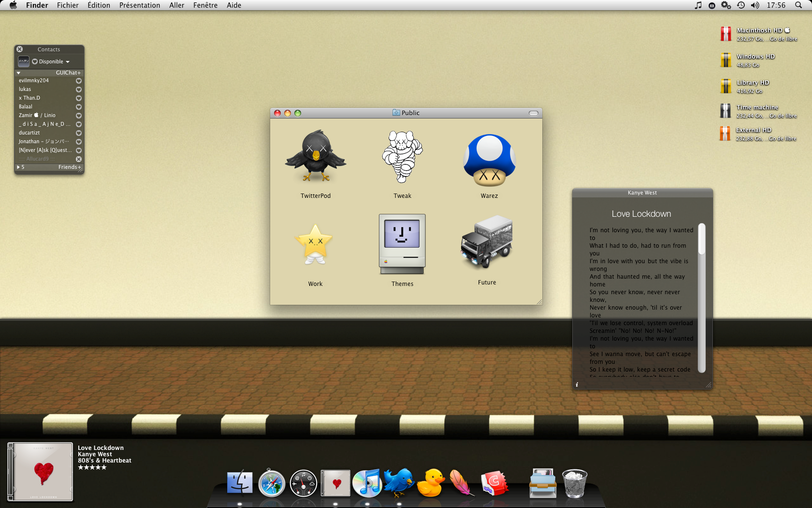Open the Présentation menu
Image resolution: width=812 pixels, height=508 pixels.
[x=140, y=5]
